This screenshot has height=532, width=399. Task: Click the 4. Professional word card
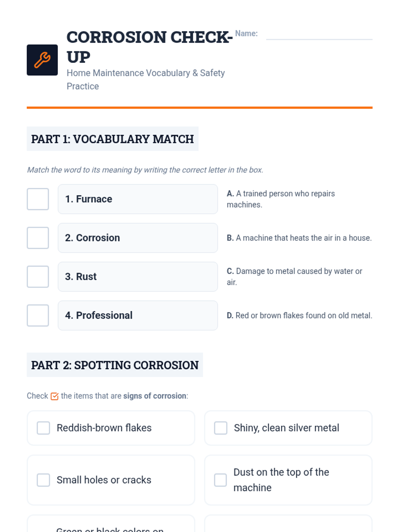click(138, 315)
